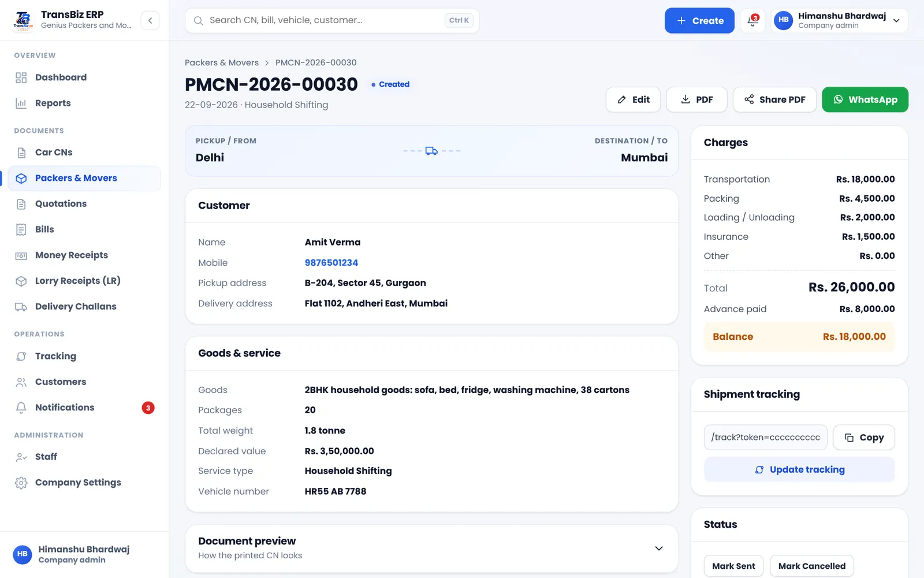Click the Customers people icon
The width and height of the screenshot is (924, 578).
[x=21, y=382]
